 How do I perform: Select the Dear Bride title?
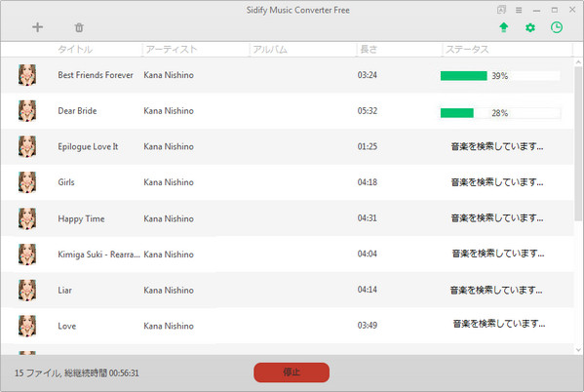77,110
